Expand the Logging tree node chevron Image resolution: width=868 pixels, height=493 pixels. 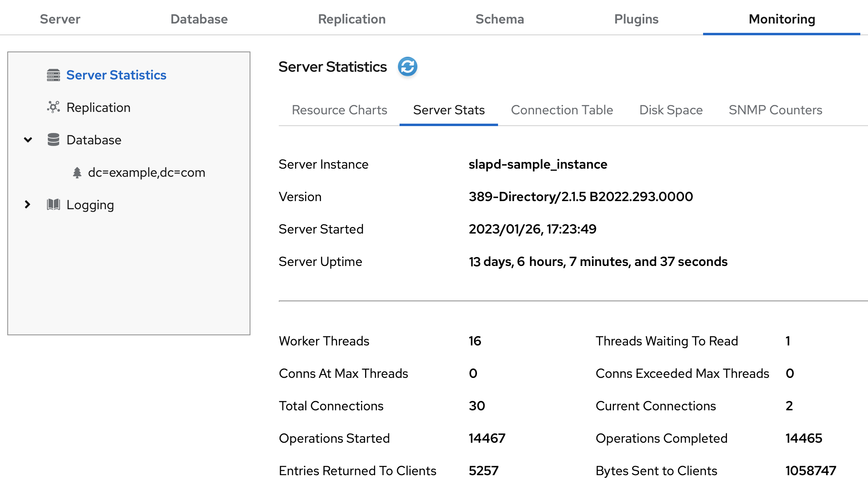click(28, 204)
